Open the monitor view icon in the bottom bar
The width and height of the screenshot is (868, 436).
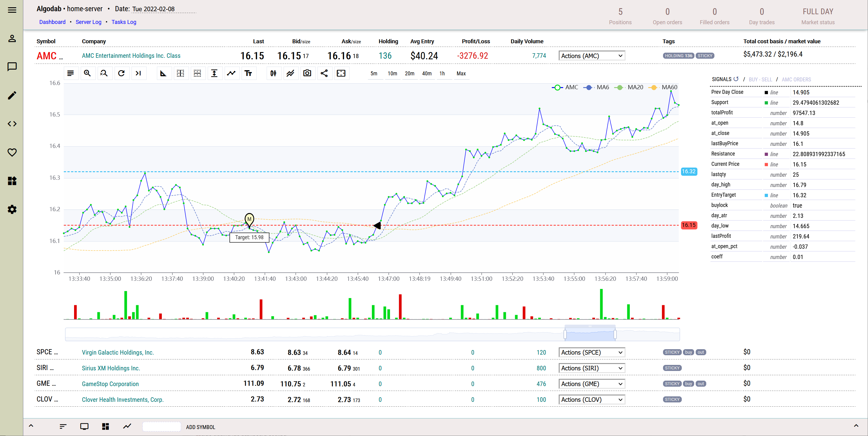click(84, 427)
